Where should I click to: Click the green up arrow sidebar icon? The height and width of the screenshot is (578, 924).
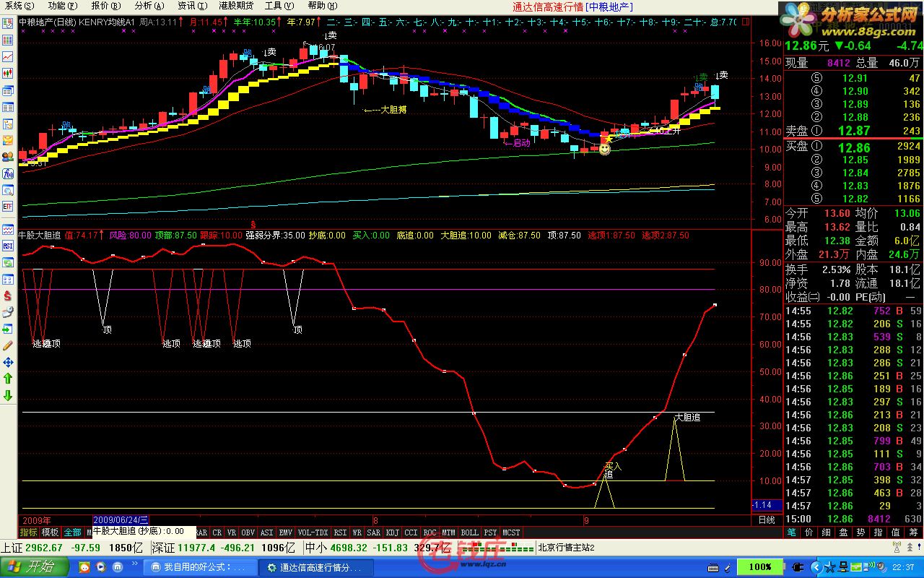(8, 379)
